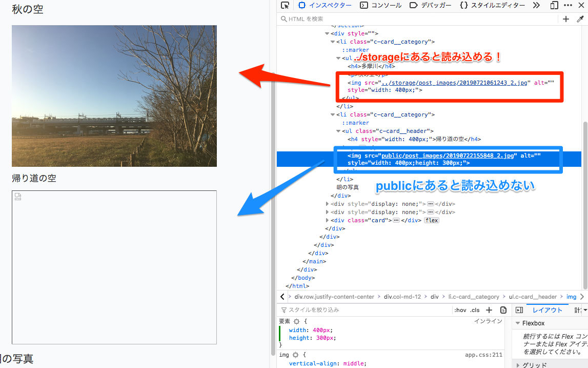This screenshot has width=588, height=368.
Task: Toggle print media simulation icon
Action: click(x=503, y=310)
